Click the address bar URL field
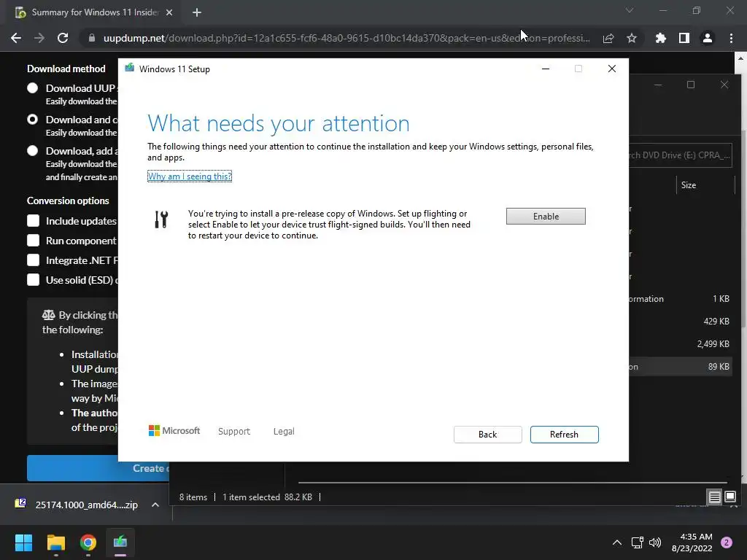Screen dimensions: 747x560 (x=347, y=38)
